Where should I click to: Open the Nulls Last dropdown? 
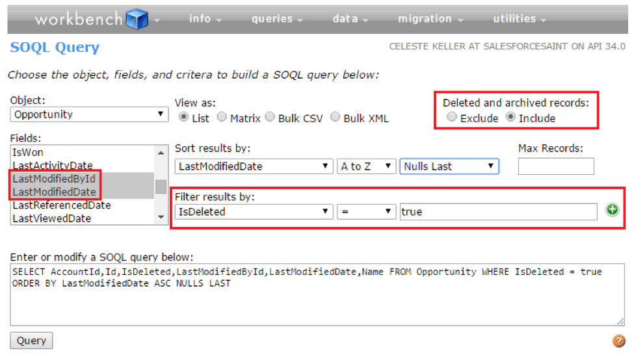449,166
